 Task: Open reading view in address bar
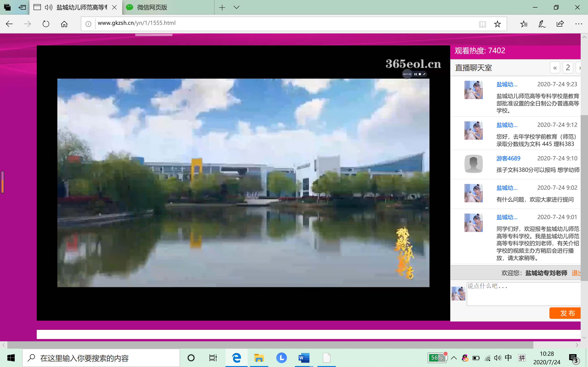pos(482,24)
